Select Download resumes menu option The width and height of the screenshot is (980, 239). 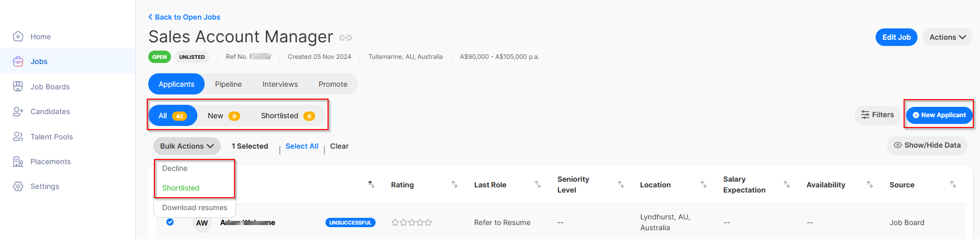(195, 208)
